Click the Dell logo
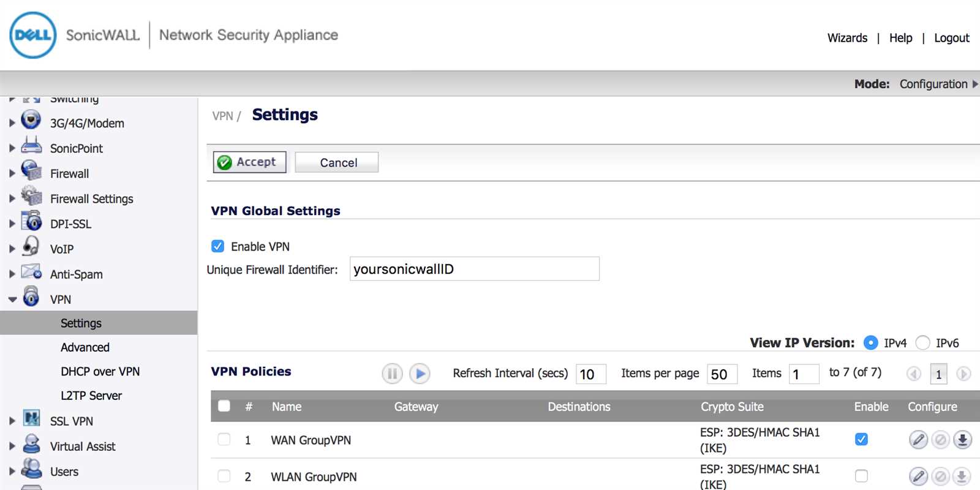Viewport: 980px width, 490px height. (x=33, y=36)
